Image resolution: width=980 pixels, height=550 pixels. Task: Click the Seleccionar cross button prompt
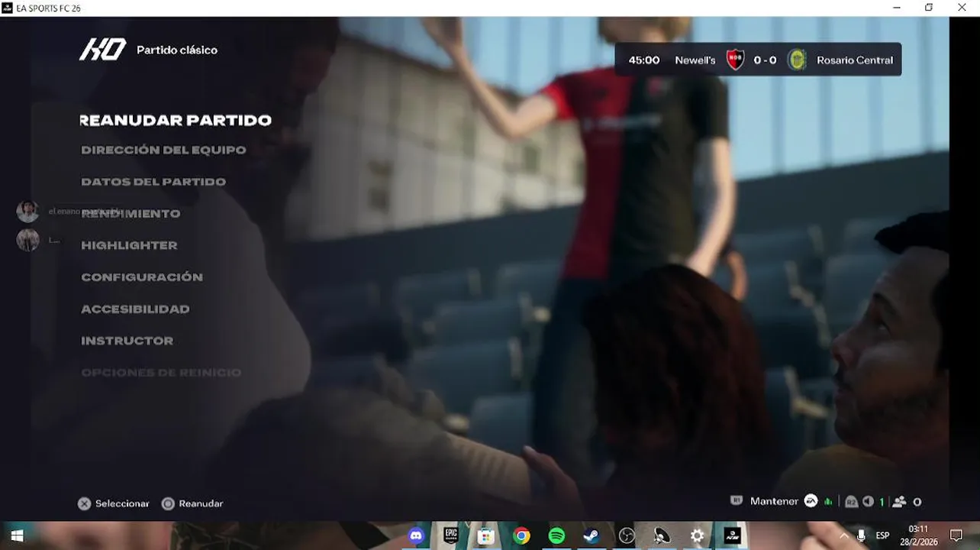coord(114,504)
